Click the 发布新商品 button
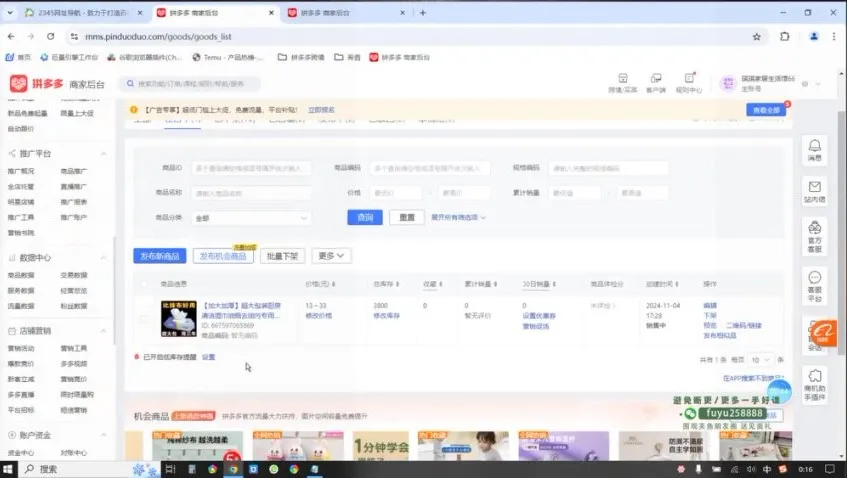Screen dimensions: 847x478 coord(160,256)
